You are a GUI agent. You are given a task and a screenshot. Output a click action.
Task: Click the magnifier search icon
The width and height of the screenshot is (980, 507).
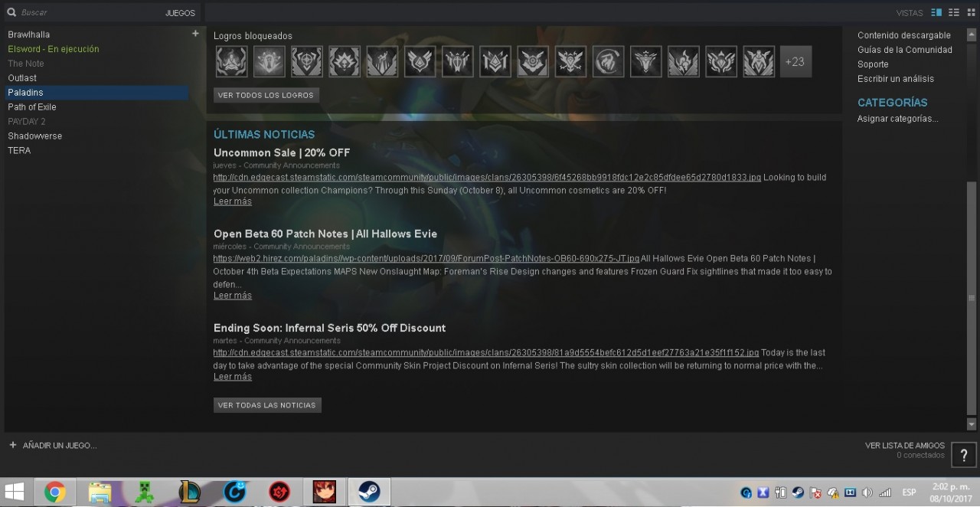[12, 12]
